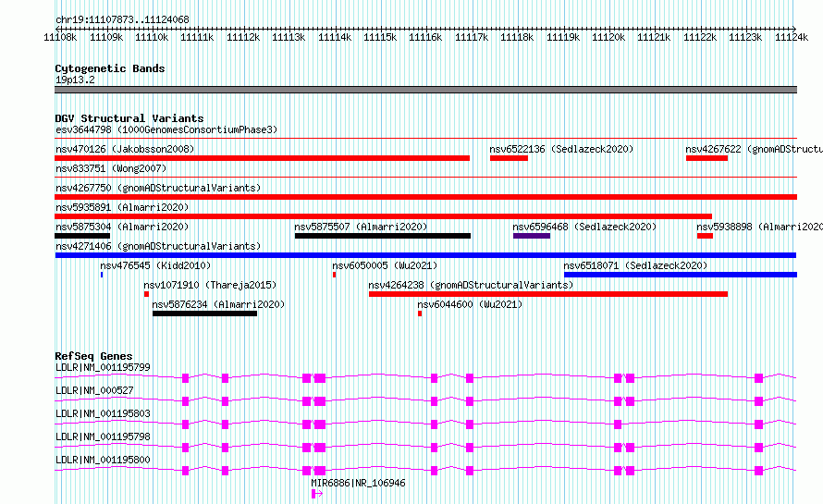Viewport: 823px width, 504px height.
Task: Click the small red nsv6044600 marker
Action: click(420, 313)
